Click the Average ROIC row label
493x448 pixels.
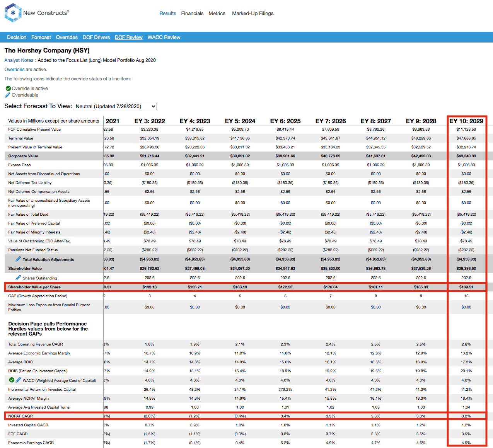tap(20, 362)
